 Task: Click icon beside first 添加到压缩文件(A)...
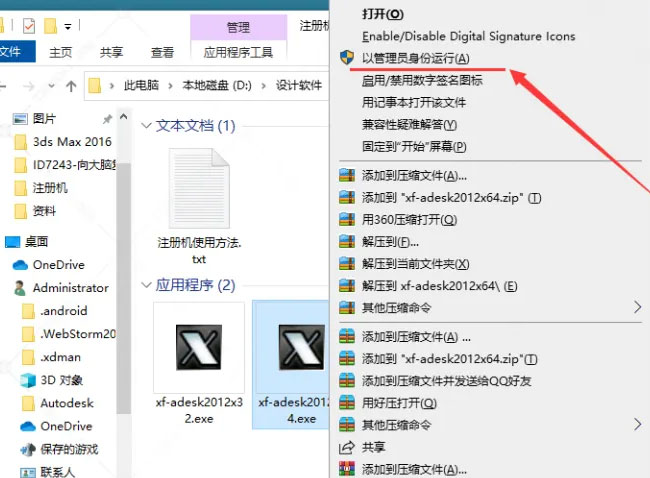(347, 175)
